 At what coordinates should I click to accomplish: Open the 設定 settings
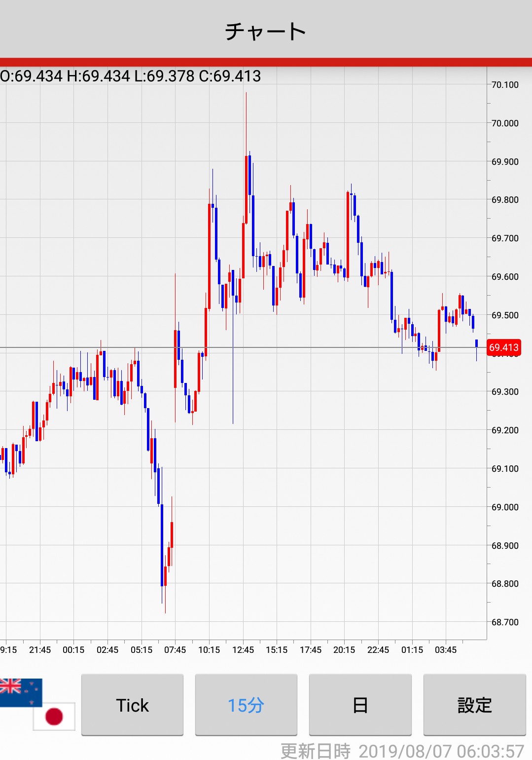click(474, 705)
